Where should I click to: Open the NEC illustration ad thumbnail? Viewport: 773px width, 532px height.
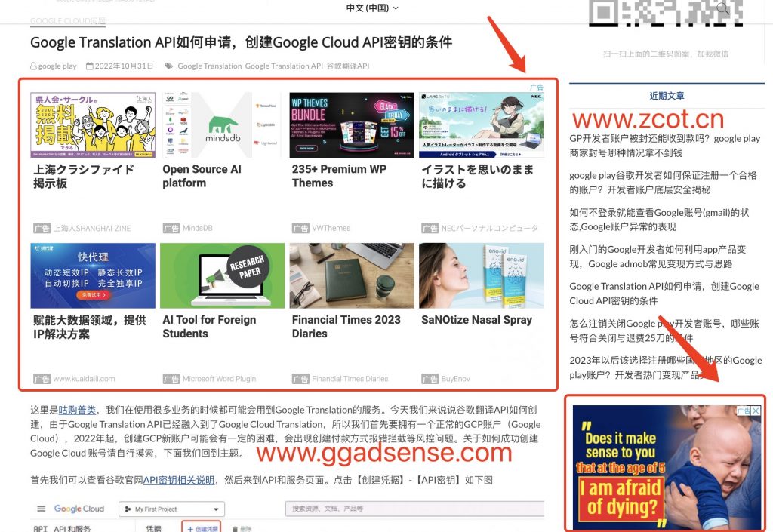coord(482,125)
